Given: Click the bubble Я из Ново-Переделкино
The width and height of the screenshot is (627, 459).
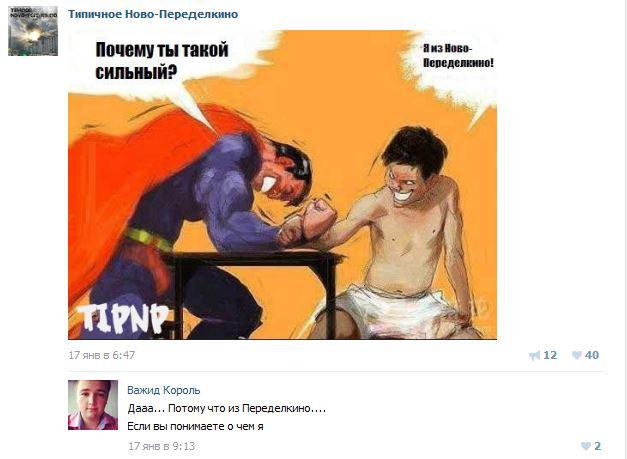Looking at the screenshot, I should [458, 56].
